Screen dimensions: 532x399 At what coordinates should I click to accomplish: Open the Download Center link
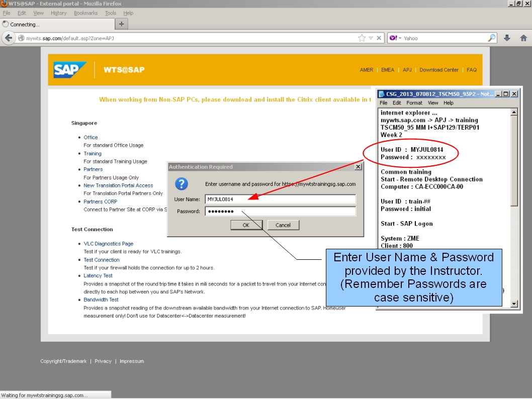tap(439, 70)
